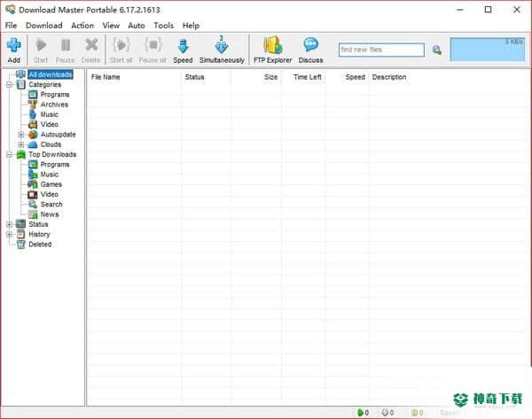Select the Categories tree node

45,84
